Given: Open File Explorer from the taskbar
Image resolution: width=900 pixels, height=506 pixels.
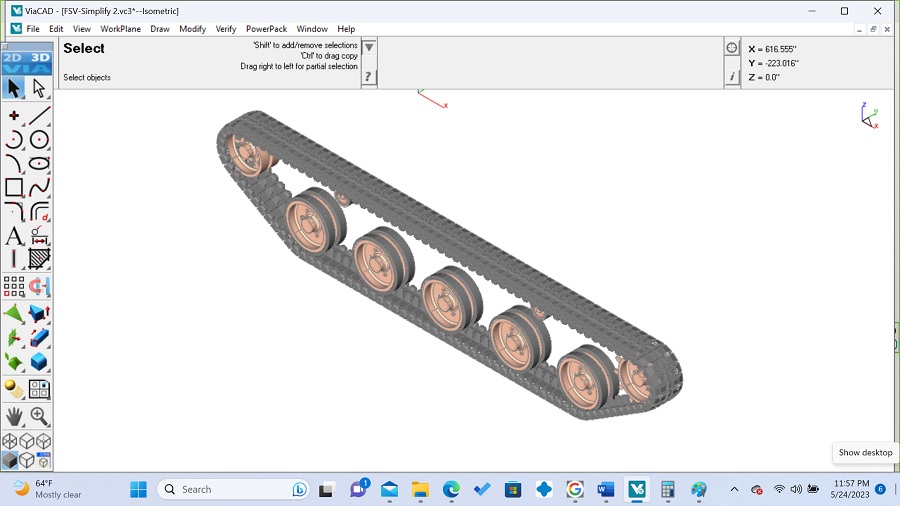Looking at the screenshot, I should click(420, 489).
